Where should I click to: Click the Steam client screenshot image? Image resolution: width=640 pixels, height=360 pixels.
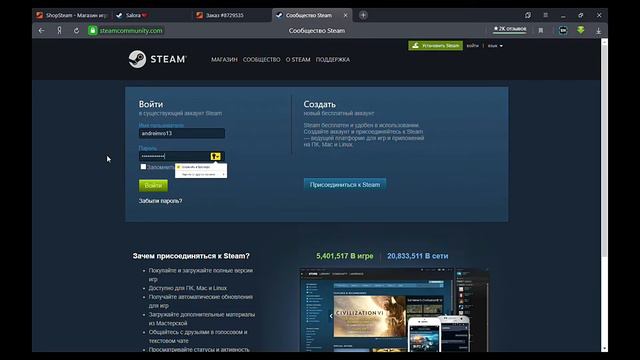(394, 310)
